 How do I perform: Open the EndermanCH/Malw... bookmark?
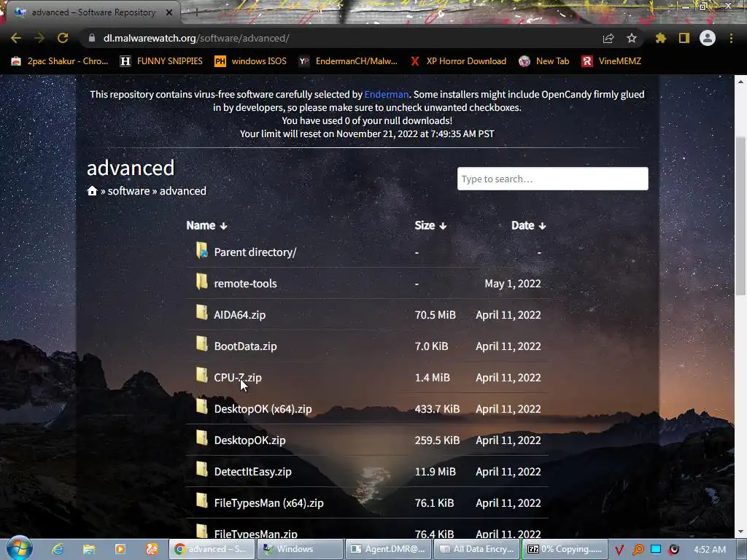348,61
